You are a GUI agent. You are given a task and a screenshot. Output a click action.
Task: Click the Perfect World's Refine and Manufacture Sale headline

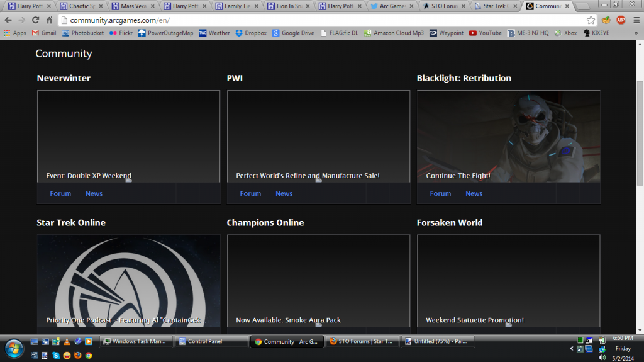[308, 176]
